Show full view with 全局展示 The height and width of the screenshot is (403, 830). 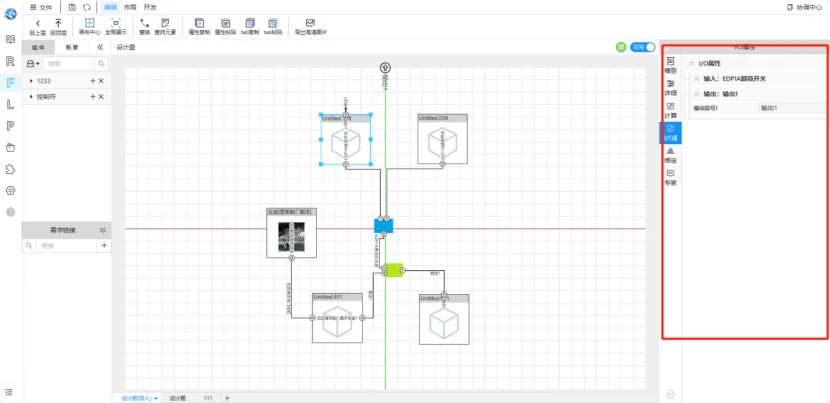[x=115, y=26]
